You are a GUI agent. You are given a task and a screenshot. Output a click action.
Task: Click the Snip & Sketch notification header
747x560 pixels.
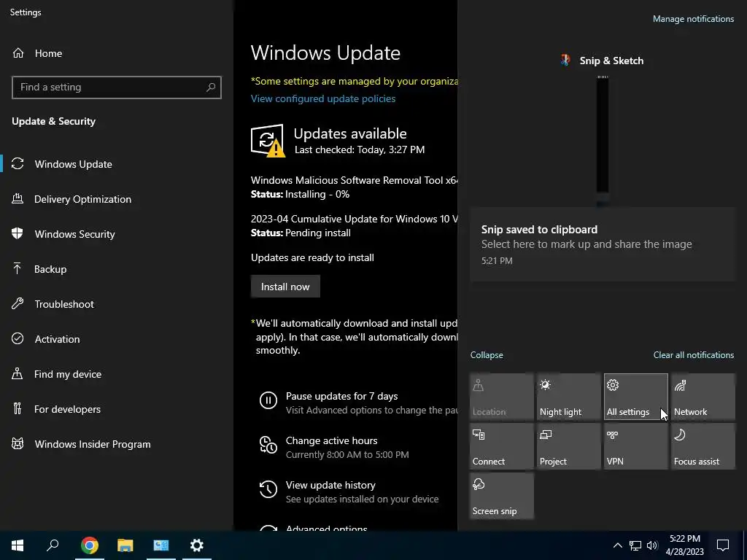pos(602,61)
